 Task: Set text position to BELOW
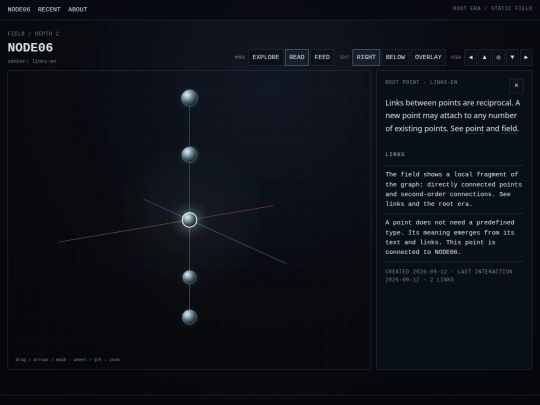[x=395, y=58]
